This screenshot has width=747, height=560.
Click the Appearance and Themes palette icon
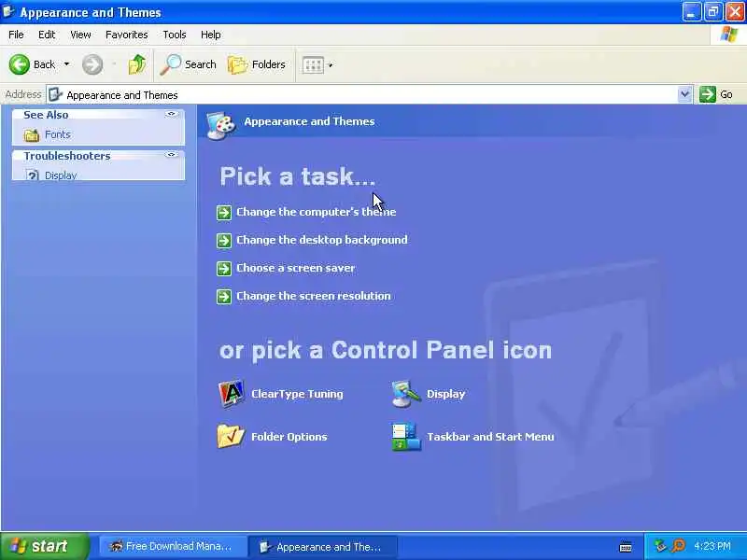click(x=221, y=125)
